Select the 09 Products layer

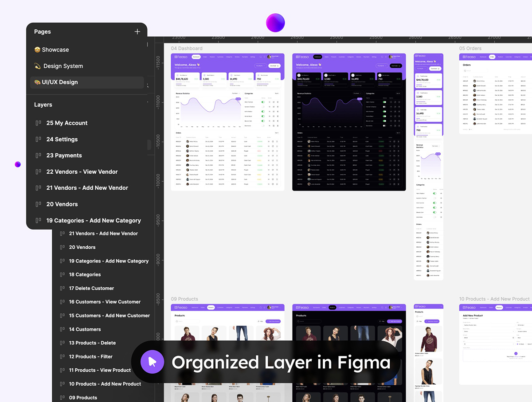coord(83,398)
